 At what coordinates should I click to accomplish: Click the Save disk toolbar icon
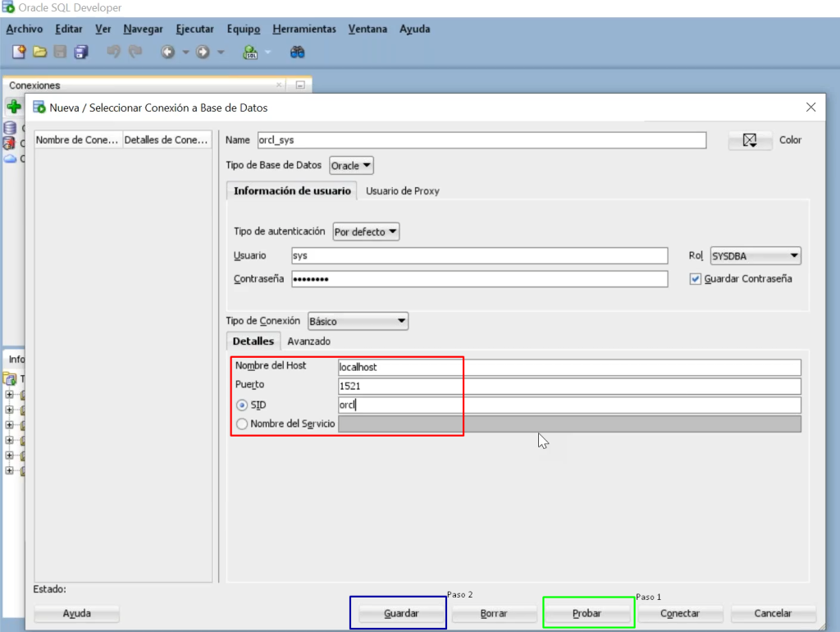[x=60, y=52]
